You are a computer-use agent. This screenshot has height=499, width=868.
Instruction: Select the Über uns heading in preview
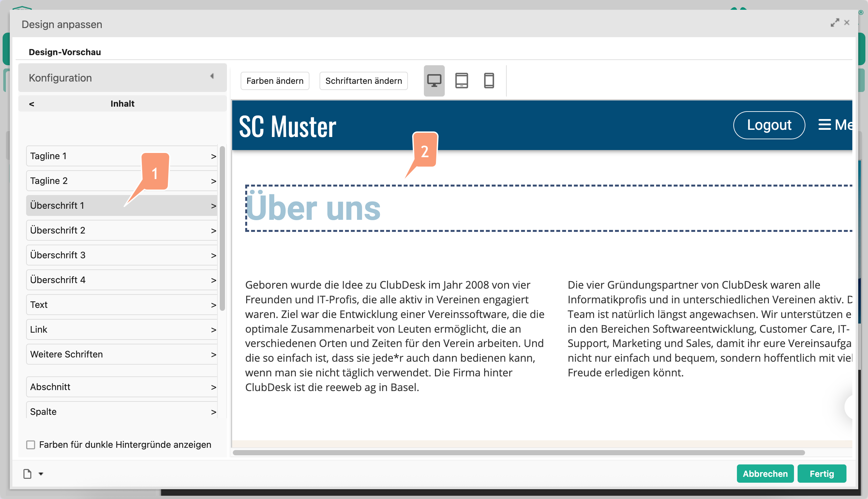(313, 208)
